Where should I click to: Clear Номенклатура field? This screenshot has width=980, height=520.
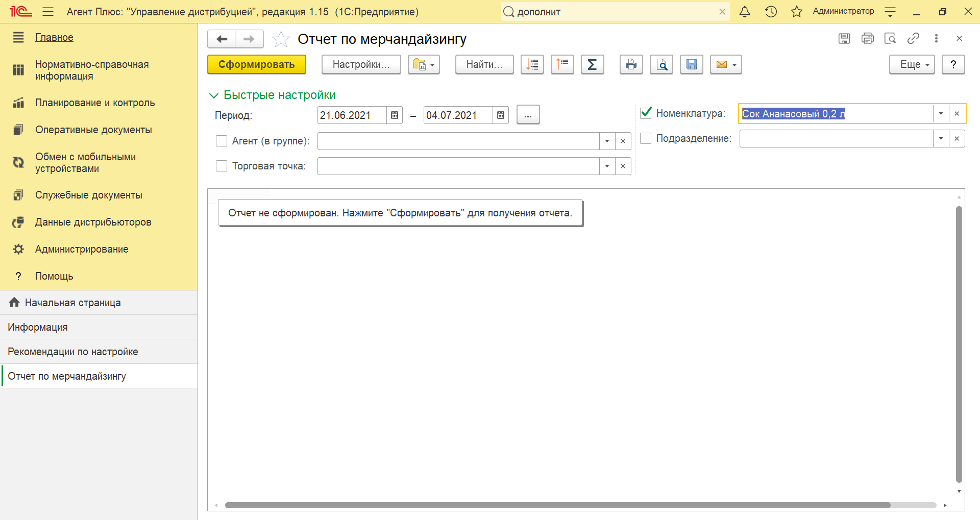957,114
